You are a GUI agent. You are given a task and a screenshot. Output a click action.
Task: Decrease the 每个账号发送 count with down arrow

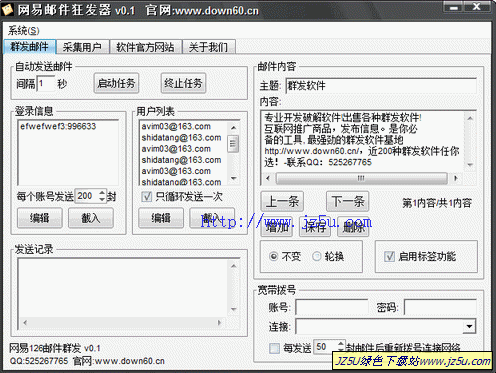pyautogui.click(x=102, y=199)
